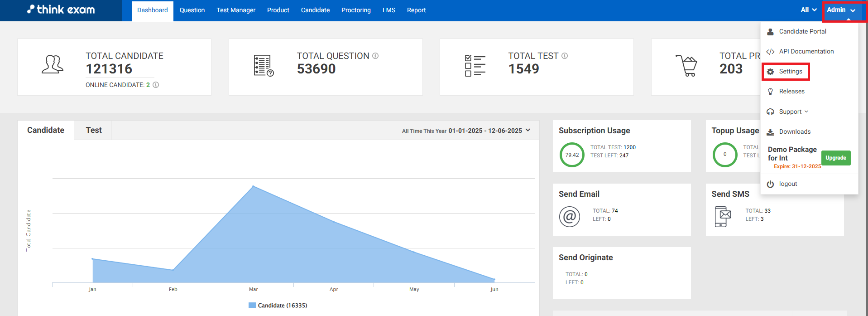Click the Send Email at-sign icon

click(569, 216)
